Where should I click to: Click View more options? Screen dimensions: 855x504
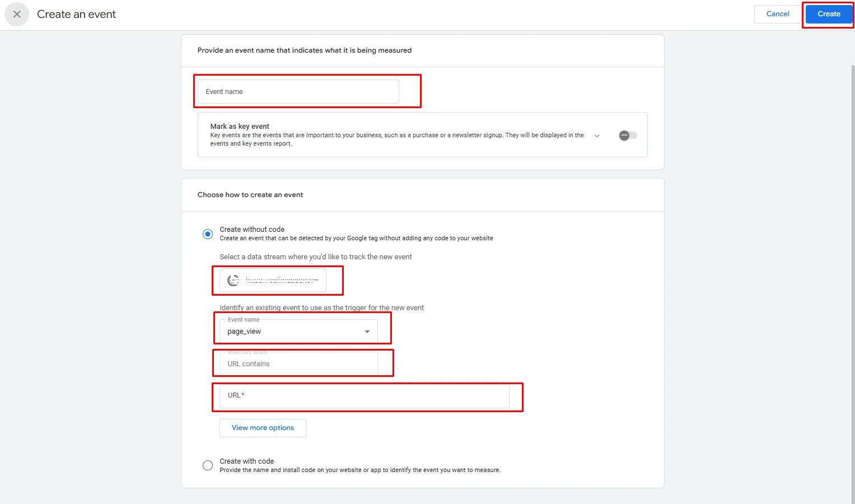[x=263, y=428]
